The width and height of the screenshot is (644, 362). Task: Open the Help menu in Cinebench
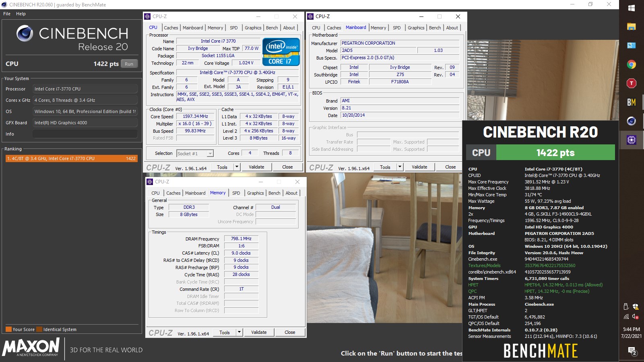21,14
